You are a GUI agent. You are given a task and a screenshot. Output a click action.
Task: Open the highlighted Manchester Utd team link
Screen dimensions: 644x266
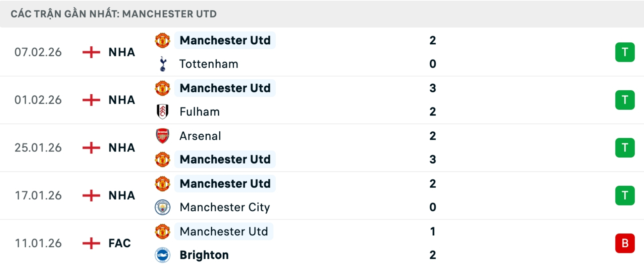coord(225,40)
